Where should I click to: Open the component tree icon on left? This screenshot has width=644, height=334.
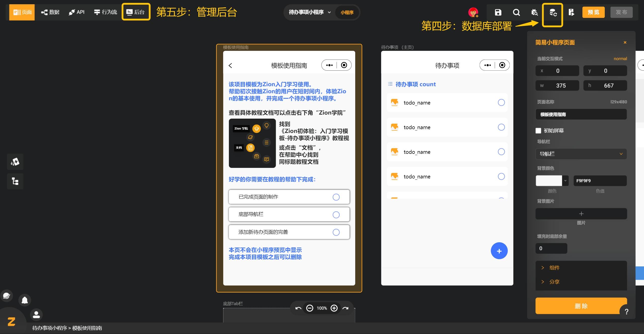pyautogui.click(x=15, y=181)
